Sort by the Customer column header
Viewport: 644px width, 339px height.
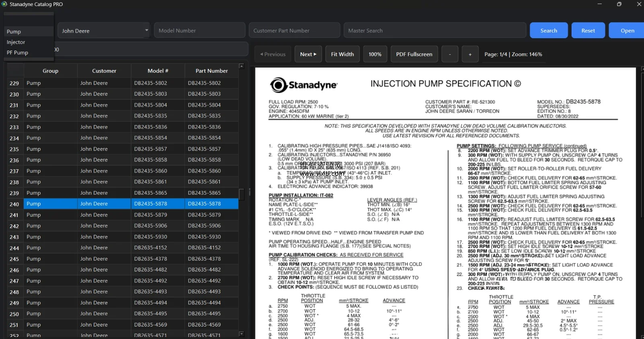pos(104,71)
